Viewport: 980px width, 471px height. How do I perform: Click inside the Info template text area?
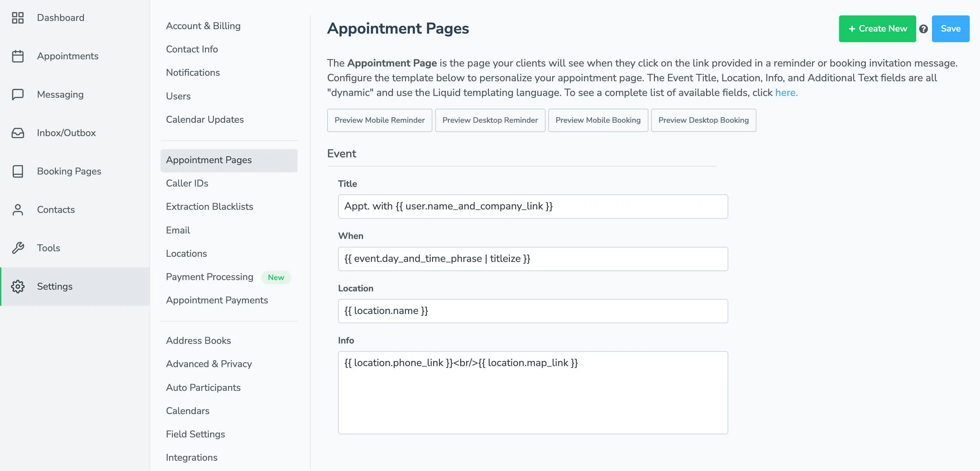[533, 392]
